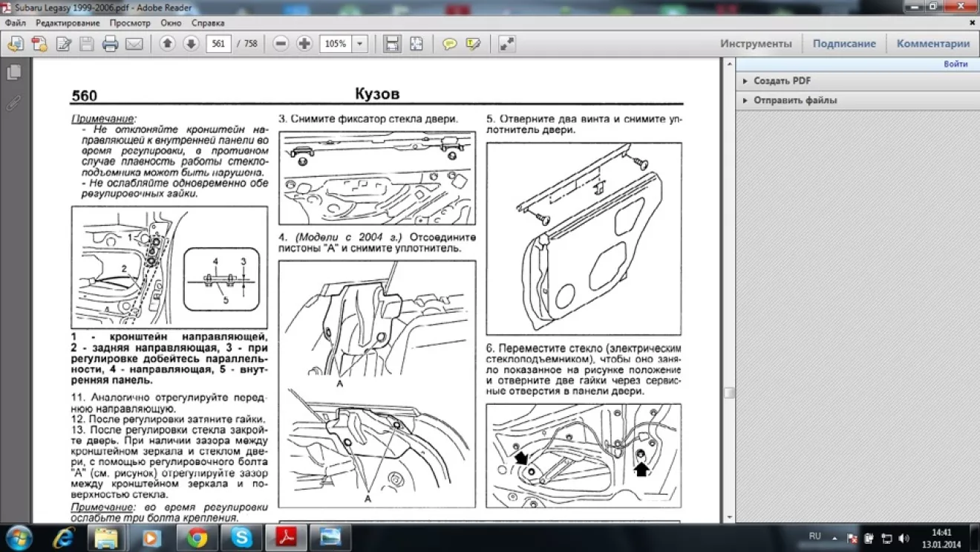Screen dimensions: 980x552
Task: Print the document with printer icon
Action: point(111,44)
